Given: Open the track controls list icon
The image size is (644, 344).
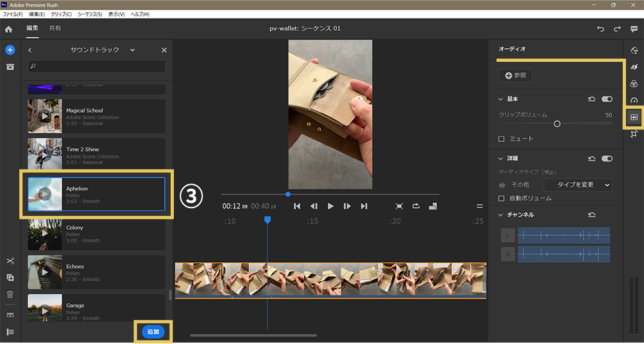Looking at the screenshot, I should pos(10,332).
